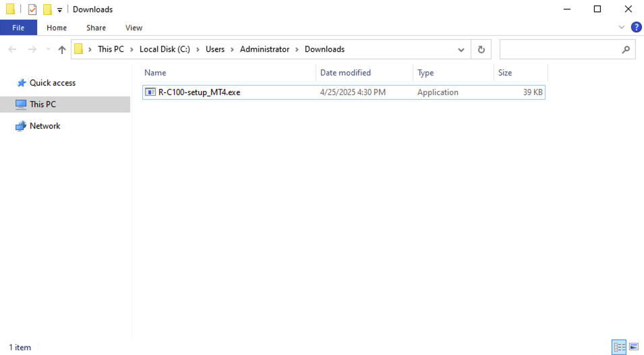Click the 4/25/2025 4:30 PM date cell

click(353, 92)
